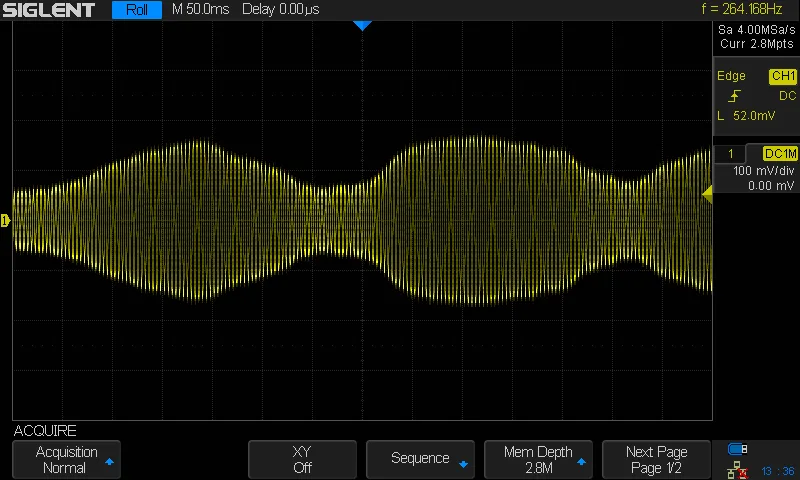Click the channel 1 number box
Viewport: 800px width, 480px height.
pyautogui.click(x=730, y=154)
